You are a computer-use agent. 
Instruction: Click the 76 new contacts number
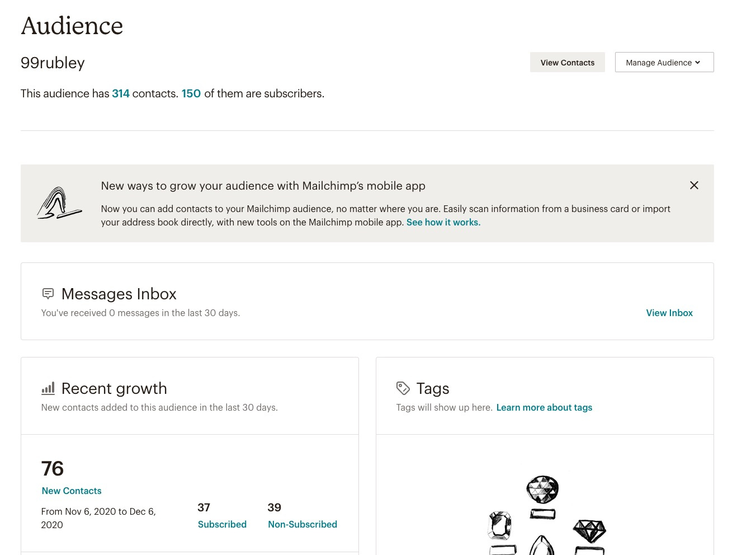coord(53,468)
